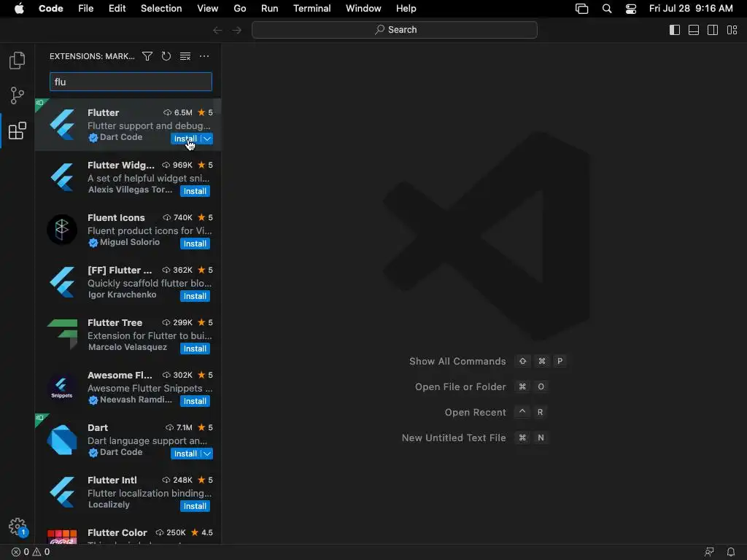Install the Flutter Intl extension

click(x=195, y=506)
